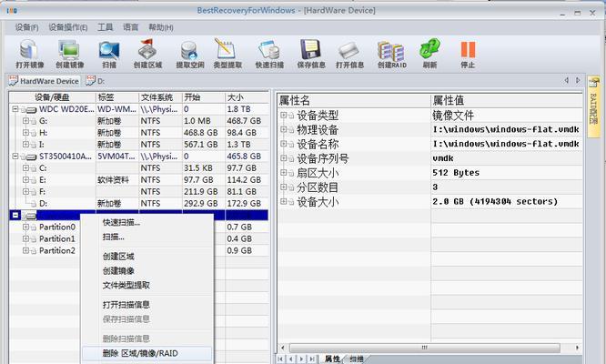The image size is (606, 364).
Task: Open the 工具 menu
Action: pos(106,27)
